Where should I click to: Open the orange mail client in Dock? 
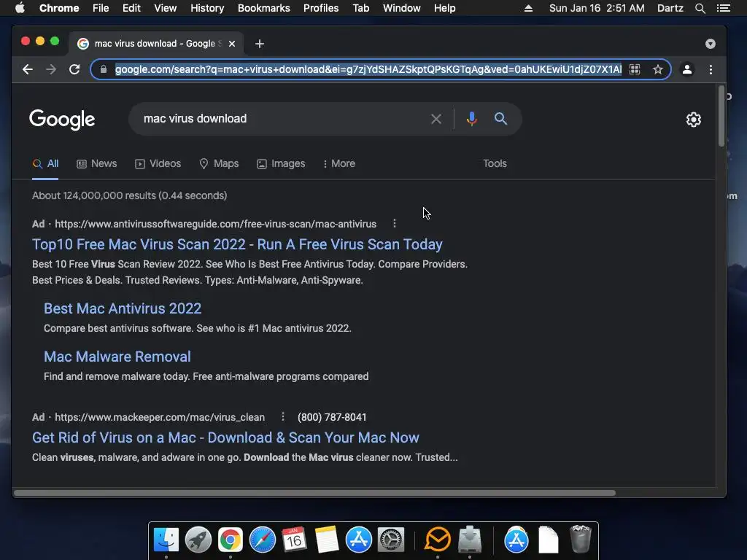point(438,540)
